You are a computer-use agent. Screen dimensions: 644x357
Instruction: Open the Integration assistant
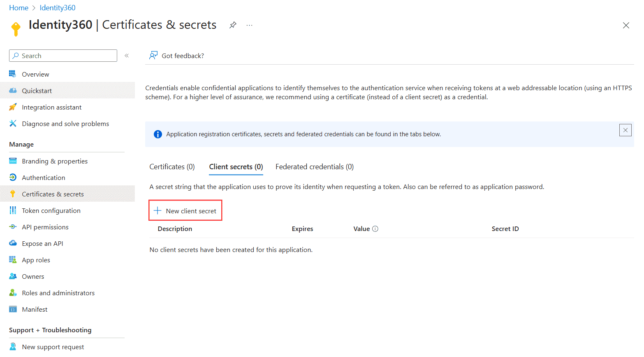(x=51, y=107)
